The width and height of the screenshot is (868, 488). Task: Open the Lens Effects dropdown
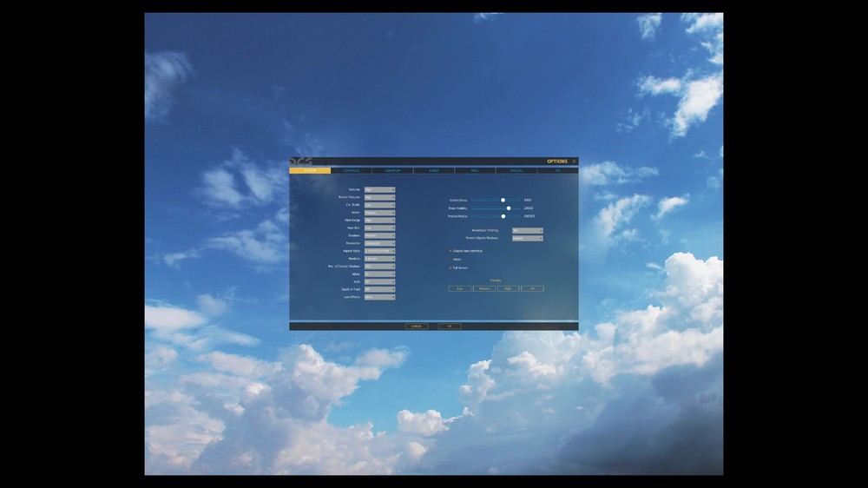click(380, 297)
